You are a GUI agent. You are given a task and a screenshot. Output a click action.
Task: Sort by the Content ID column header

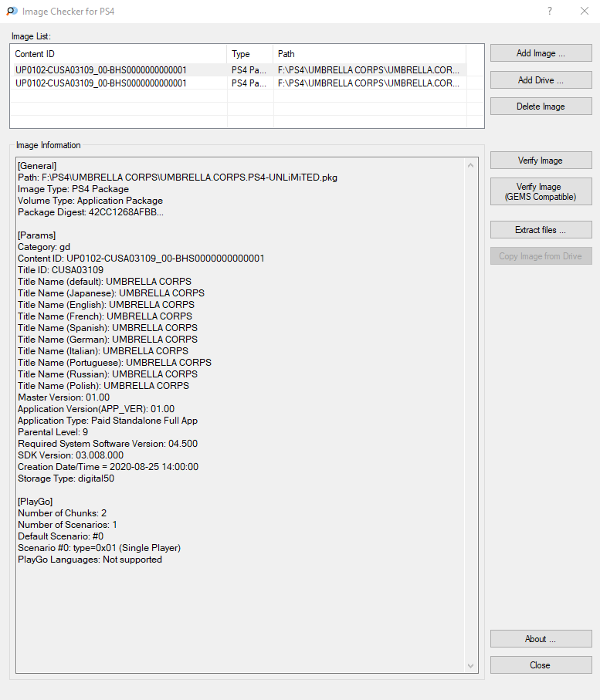118,54
